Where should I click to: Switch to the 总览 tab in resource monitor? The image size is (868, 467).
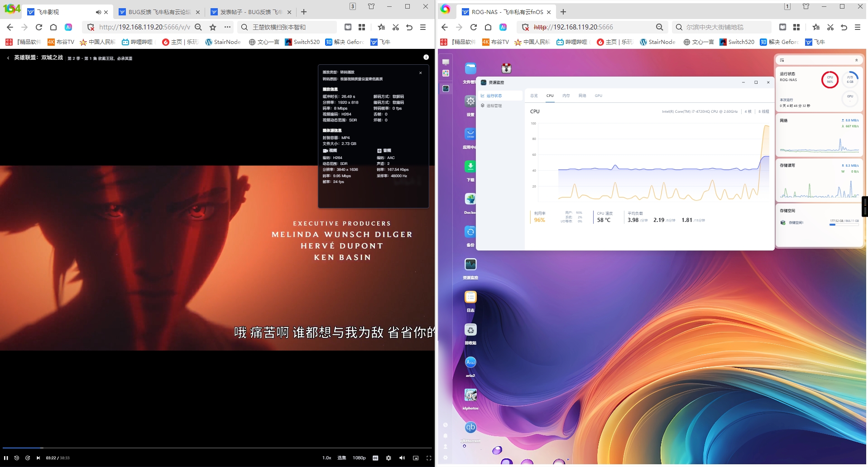click(x=534, y=96)
